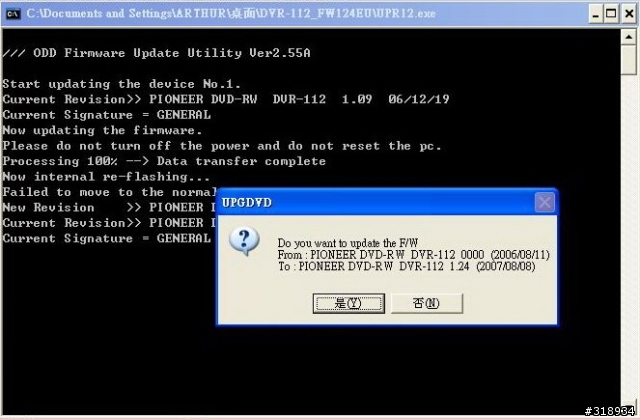Click the 'Start updating the device No.1.' line
This screenshot has height=419, width=640.
(x=122, y=84)
